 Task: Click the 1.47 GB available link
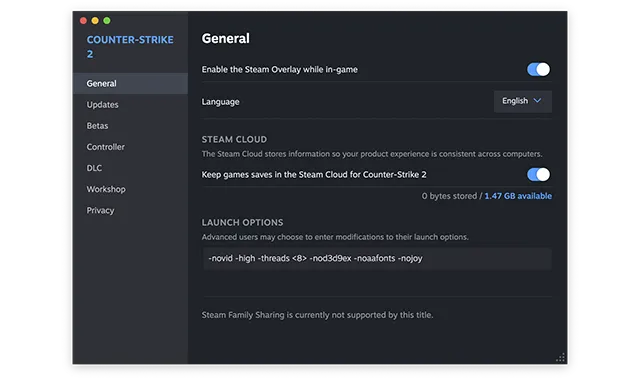(x=518, y=196)
